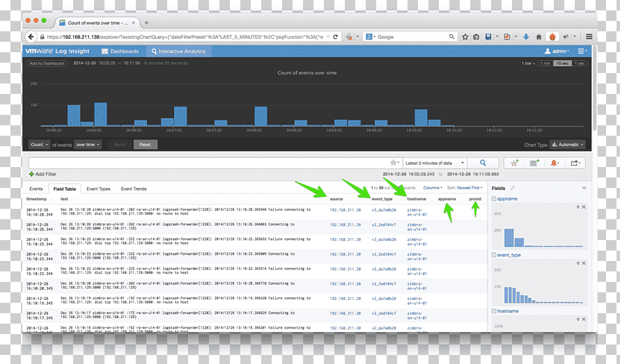Click the browser URL address bar

[185, 37]
